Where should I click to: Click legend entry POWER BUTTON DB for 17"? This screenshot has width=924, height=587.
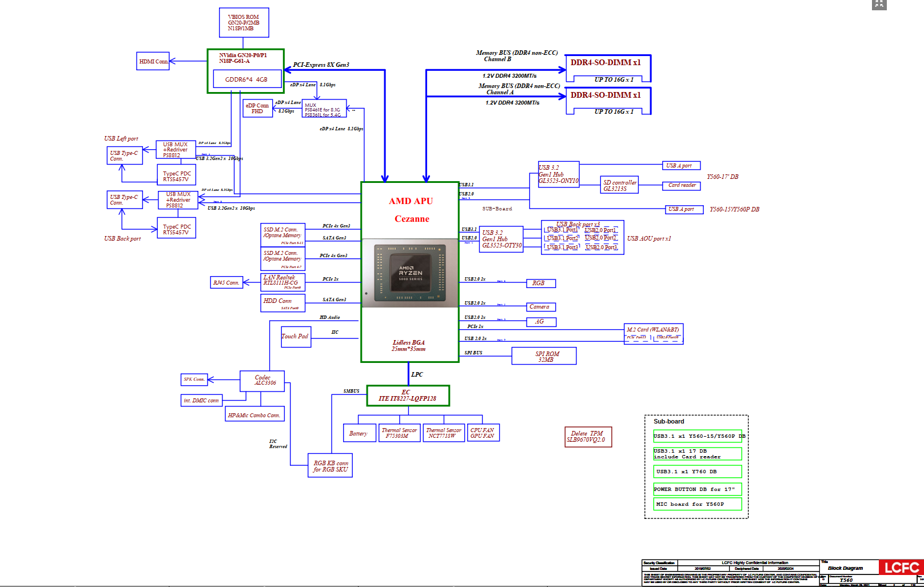(x=698, y=489)
